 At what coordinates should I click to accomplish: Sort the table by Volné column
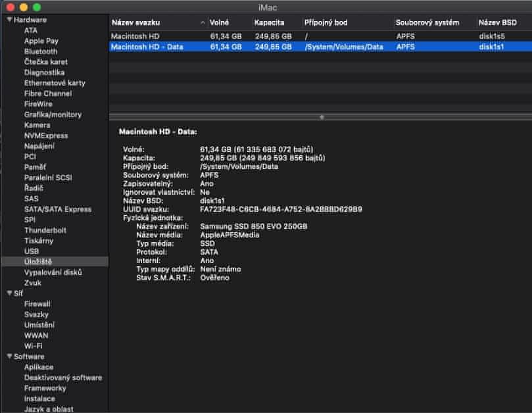[228, 22]
